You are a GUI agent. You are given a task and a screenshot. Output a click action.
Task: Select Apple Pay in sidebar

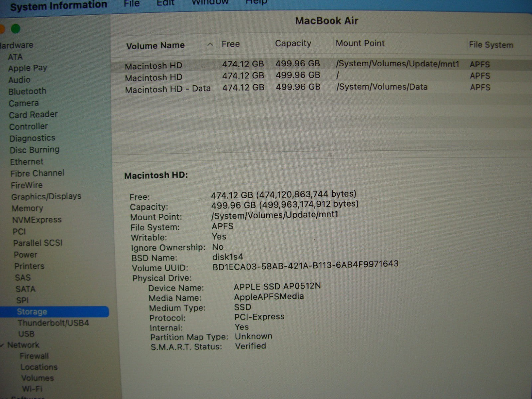pos(28,68)
